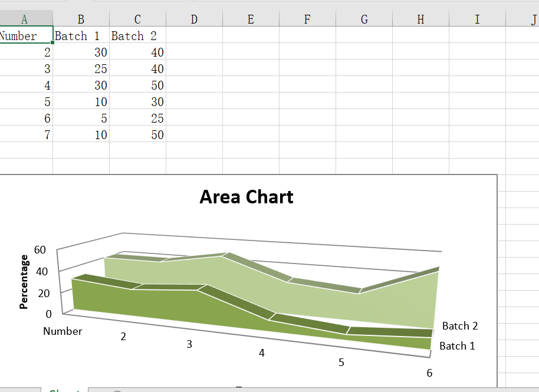Select cell with Number value 7
Image resolution: width=539 pixels, height=392 pixels.
(x=26, y=134)
